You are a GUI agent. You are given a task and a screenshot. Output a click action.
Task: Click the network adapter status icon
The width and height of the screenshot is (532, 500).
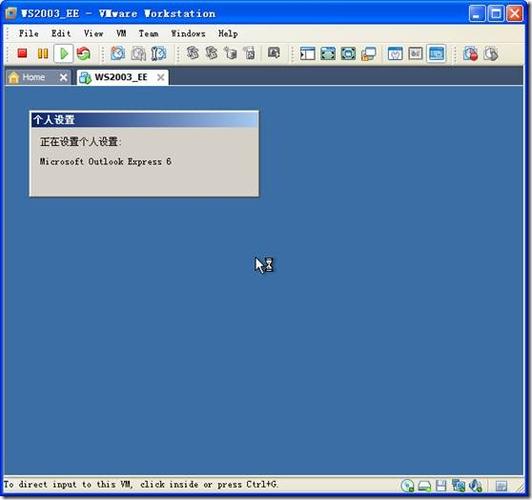(458, 486)
